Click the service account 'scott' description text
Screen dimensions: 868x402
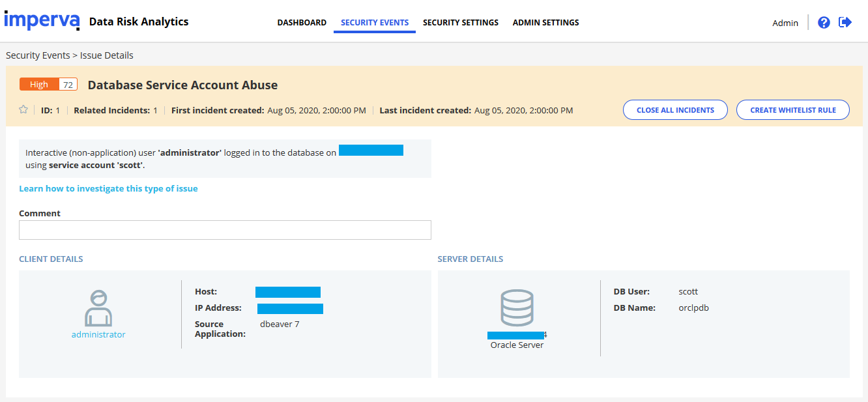(96, 165)
